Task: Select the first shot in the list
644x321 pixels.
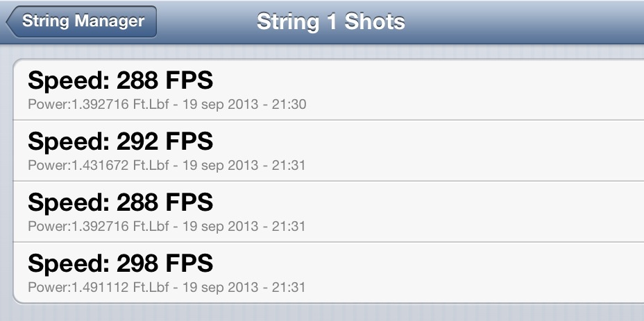Action: click(326, 90)
